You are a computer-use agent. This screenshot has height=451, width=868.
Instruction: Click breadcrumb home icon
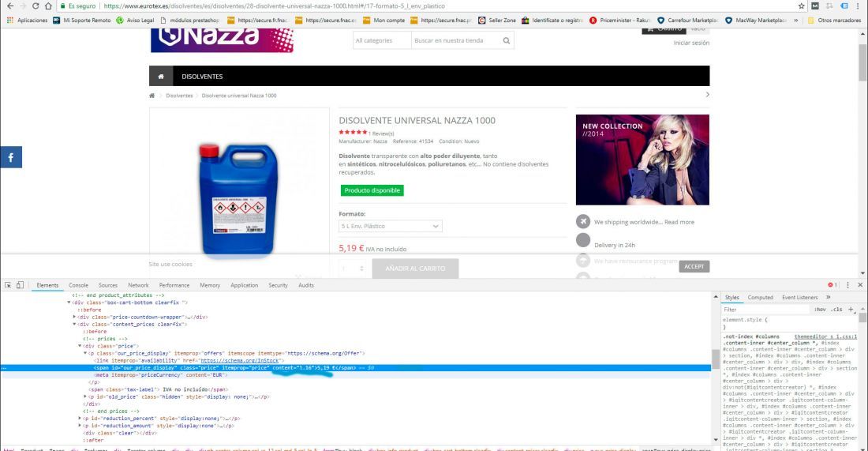(x=152, y=96)
